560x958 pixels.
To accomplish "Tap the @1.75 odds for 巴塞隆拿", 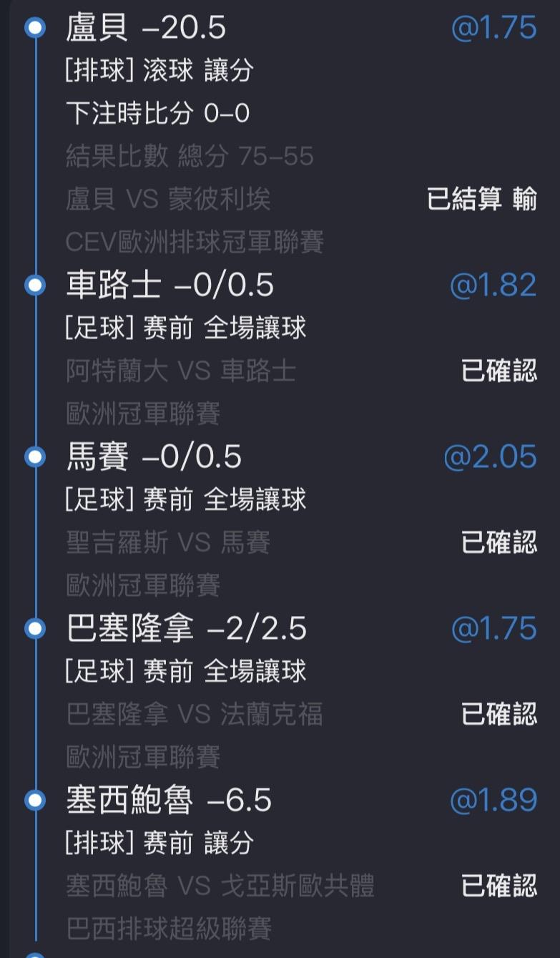I will coord(493,628).
